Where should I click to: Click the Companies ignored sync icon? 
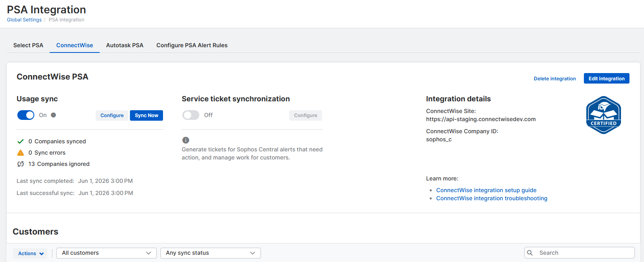click(x=21, y=164)
